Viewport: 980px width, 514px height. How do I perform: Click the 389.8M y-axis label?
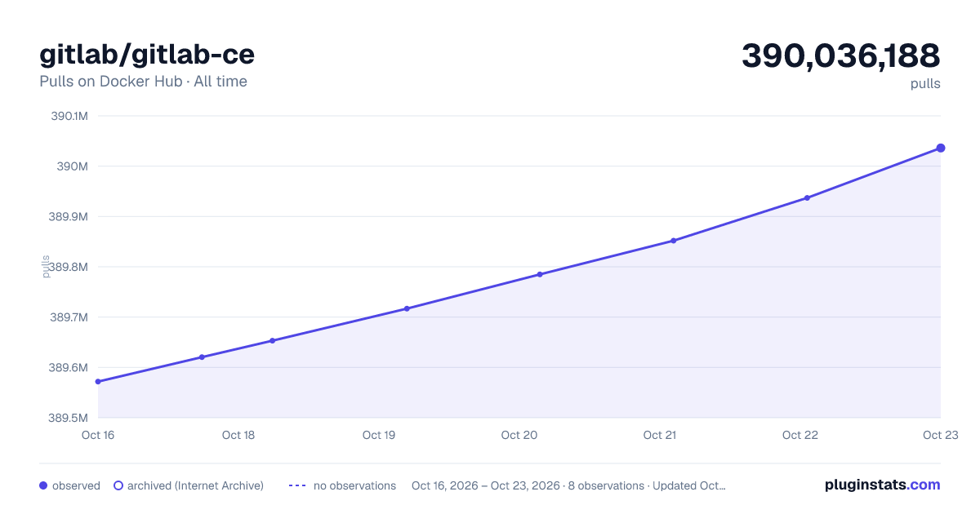point(69,267)
